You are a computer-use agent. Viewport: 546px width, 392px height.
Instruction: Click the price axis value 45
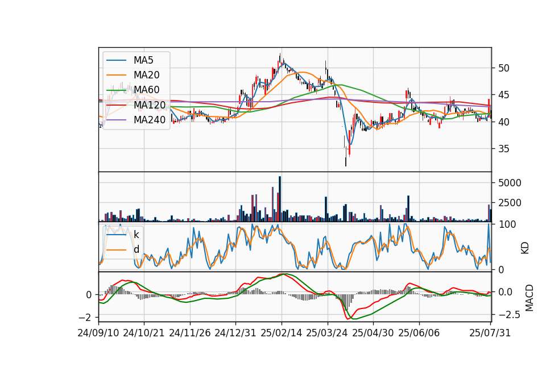(504, 95)
